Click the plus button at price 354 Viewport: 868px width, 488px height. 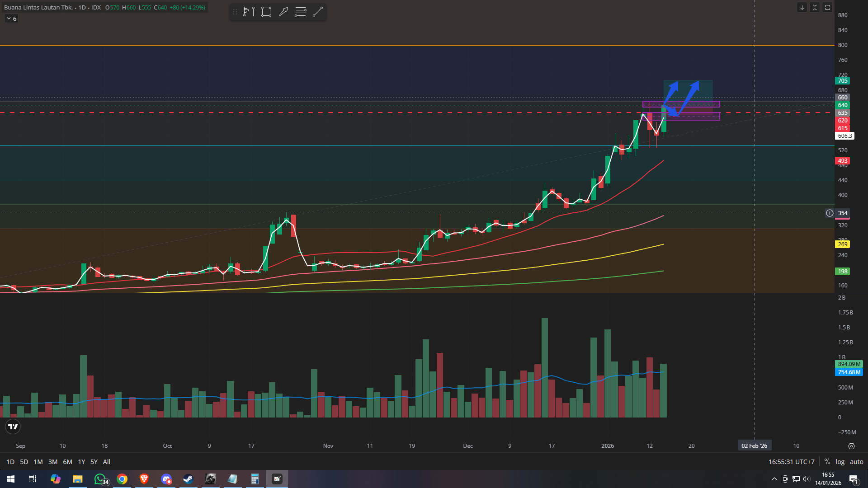[x=830, y=213]
